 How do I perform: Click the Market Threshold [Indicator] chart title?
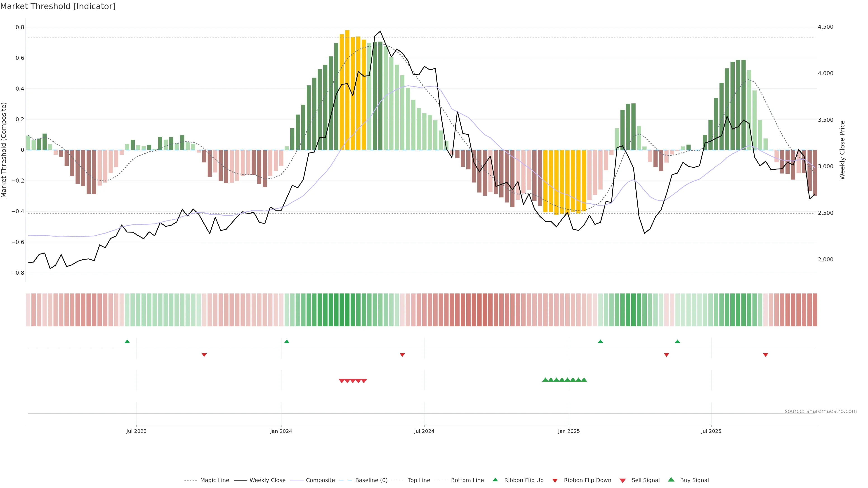[x=58, y=6]
